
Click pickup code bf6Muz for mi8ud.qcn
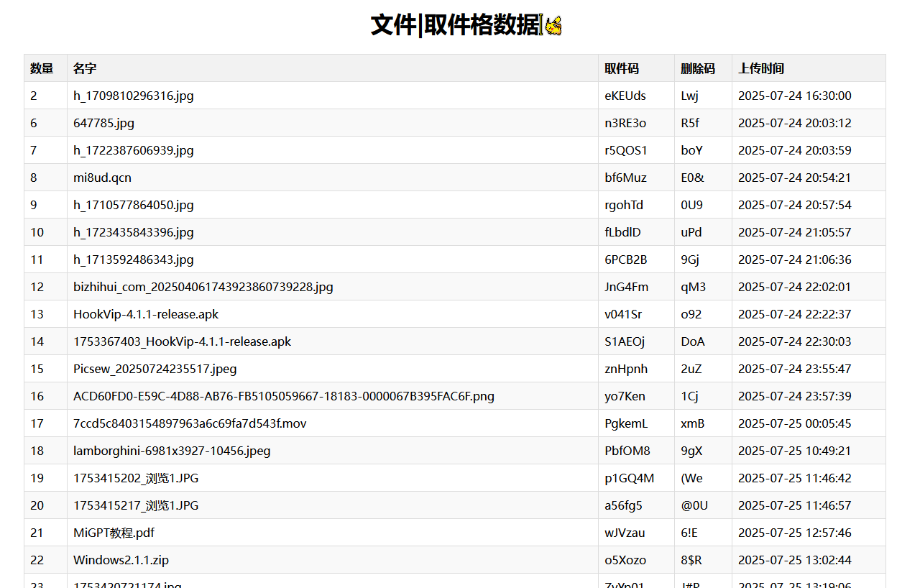pos(625,178)
